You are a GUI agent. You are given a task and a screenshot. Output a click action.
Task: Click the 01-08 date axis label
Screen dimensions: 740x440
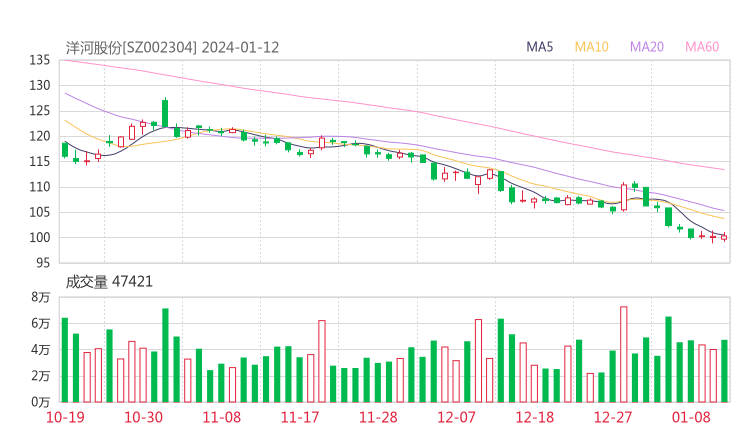point(691,417)
